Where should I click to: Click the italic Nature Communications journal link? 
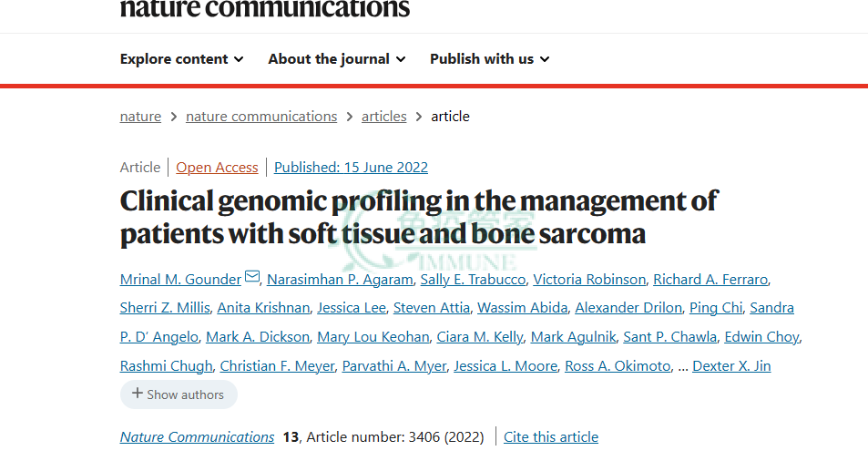click(197, 436)
